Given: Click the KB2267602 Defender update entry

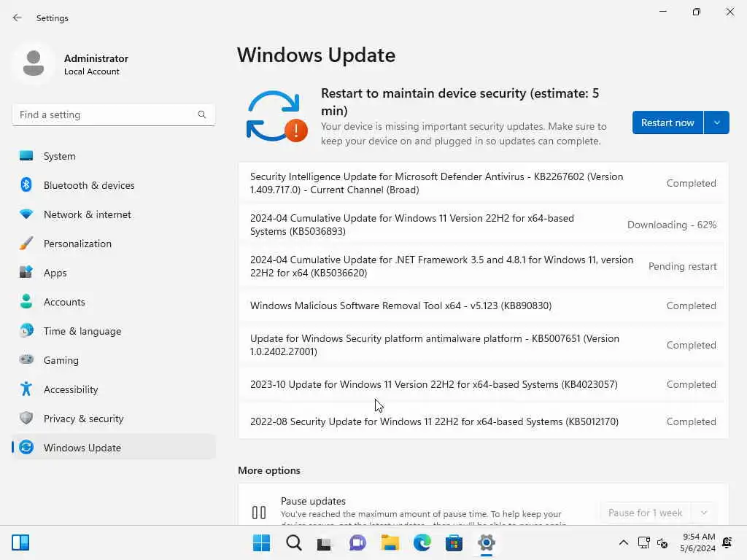Looking at the screenshot, I should (x=483, y=183).
